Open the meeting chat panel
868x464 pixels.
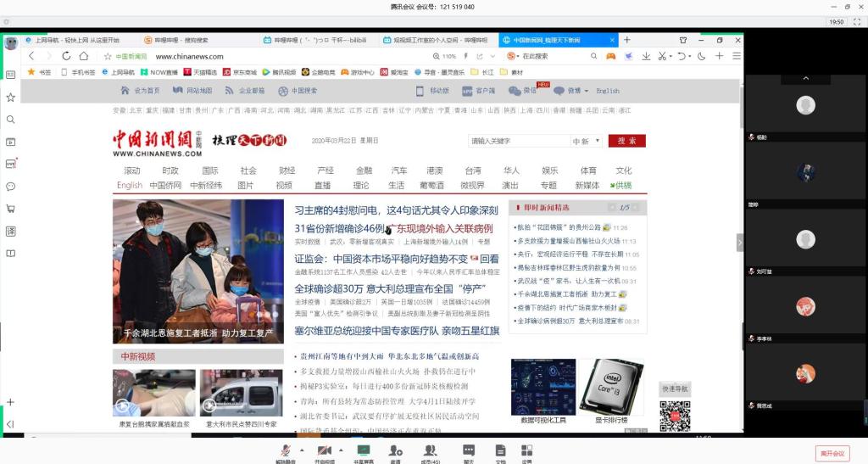[x=468, y=450]
